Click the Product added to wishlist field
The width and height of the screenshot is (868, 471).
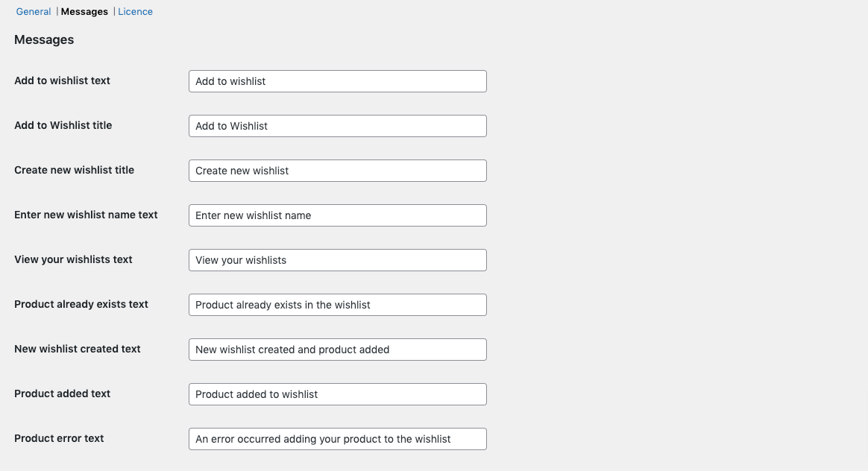point(337,394)
